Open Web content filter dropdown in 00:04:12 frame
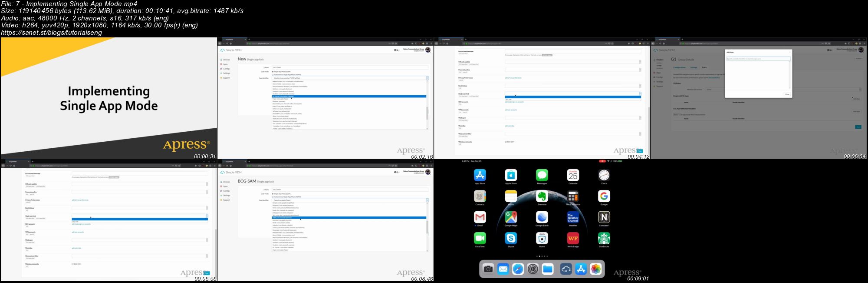The image size is (868, 283). [x=573, y=134]
